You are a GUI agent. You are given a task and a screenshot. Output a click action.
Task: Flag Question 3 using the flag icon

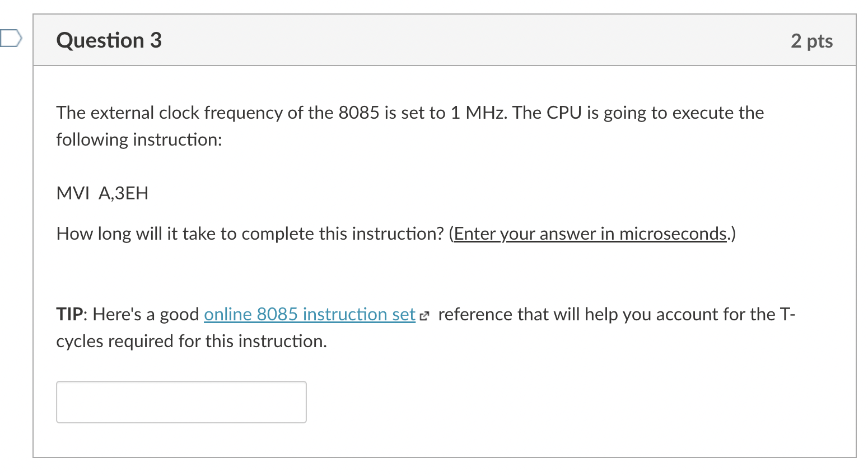[x=10, y=39]
